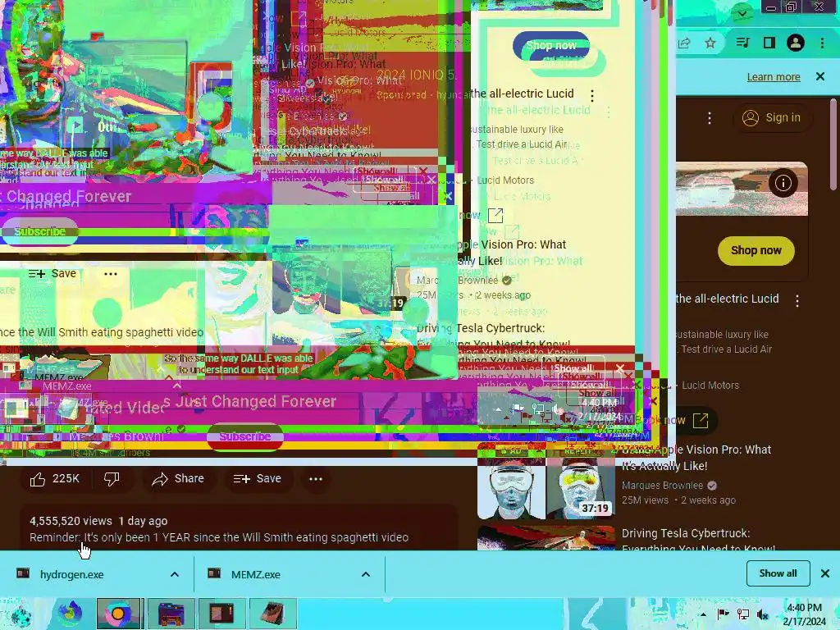Click the page's vertical scrollbar
Screen dimensions: 840x630
point(833,144)
